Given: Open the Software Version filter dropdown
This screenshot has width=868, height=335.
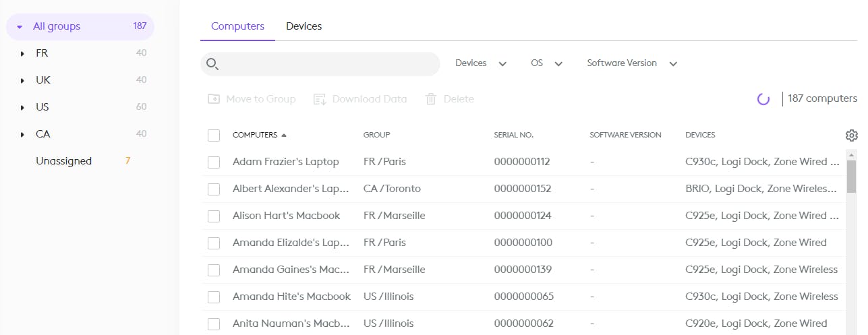Looking at the screenshot, I should pyautogui.click(x=631, y=63).
